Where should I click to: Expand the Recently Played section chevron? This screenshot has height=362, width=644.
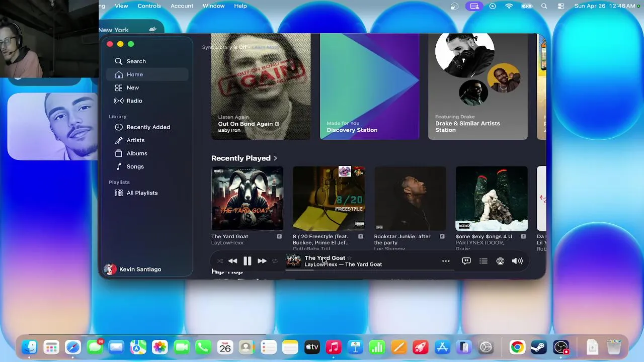275,158
